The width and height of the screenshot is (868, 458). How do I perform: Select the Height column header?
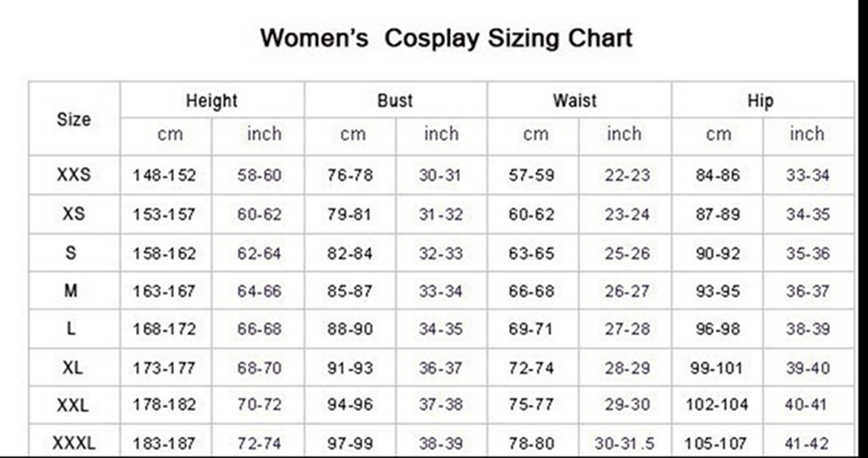[211, 101]
